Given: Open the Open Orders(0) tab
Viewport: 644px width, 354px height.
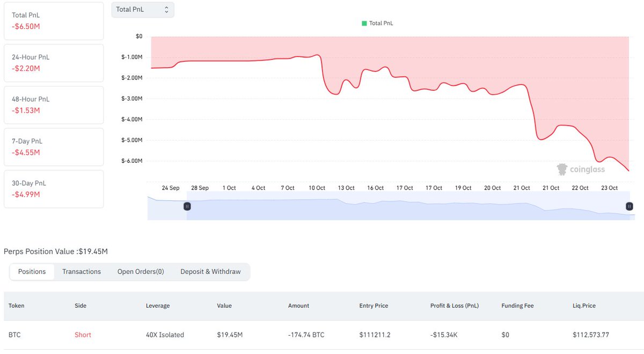Looking at the screenshot, I should click(x=141, y=272).
